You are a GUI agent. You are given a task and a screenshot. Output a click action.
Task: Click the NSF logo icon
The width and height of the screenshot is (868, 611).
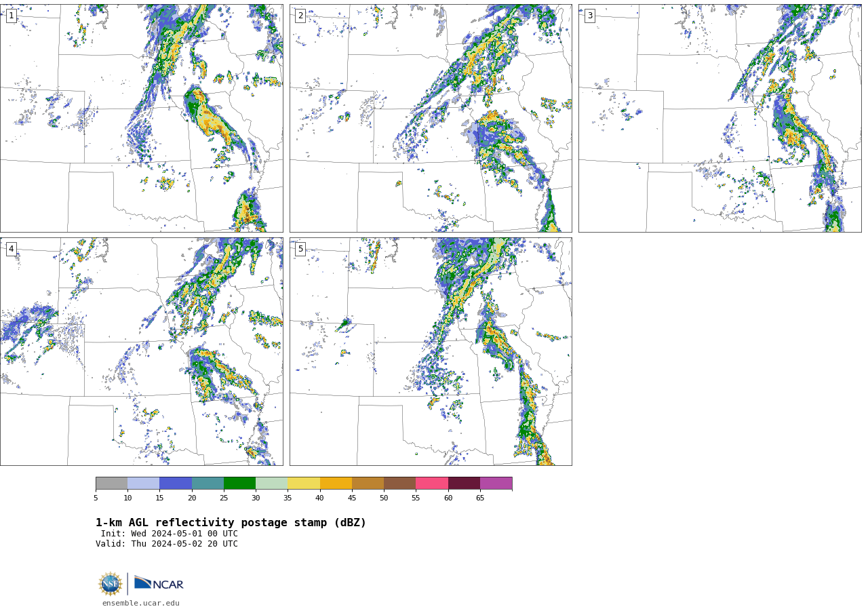[x=111, y=584]
